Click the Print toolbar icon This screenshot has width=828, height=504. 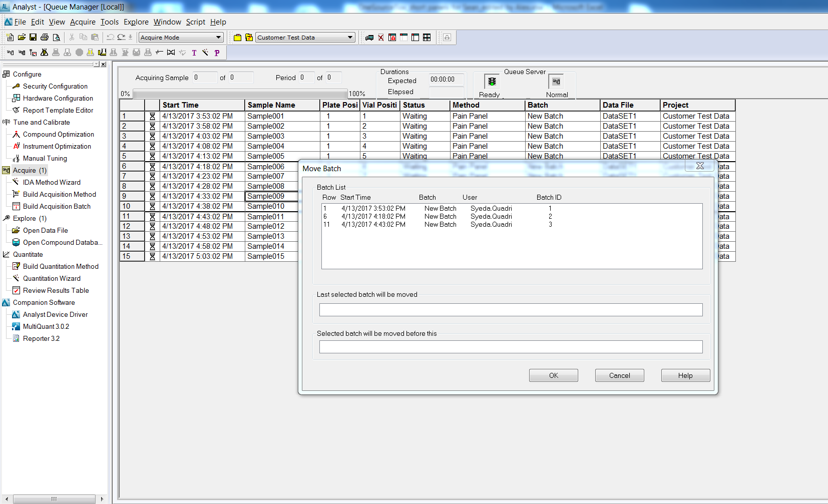click(45, 38)
